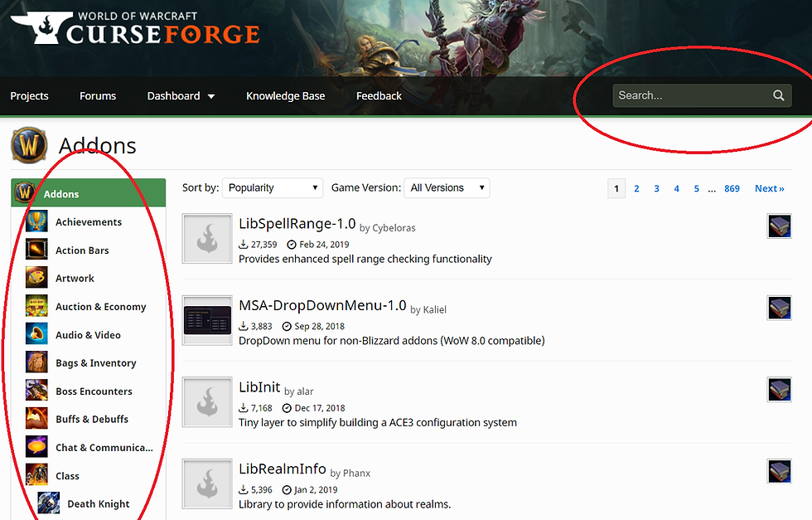Select the Boss Encounters label
Viewport: 812px width, 520px height.
tap(94, 391)
